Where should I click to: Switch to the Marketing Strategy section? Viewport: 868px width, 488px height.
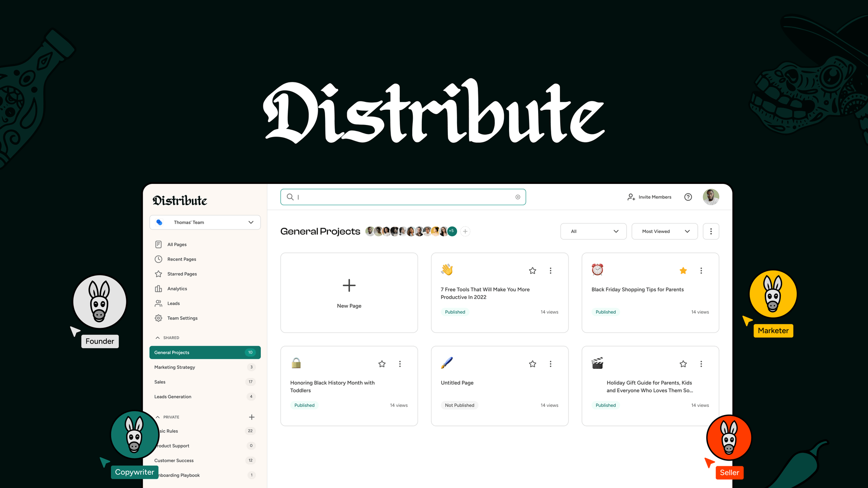pyautogui.click(x=174, y=367)
